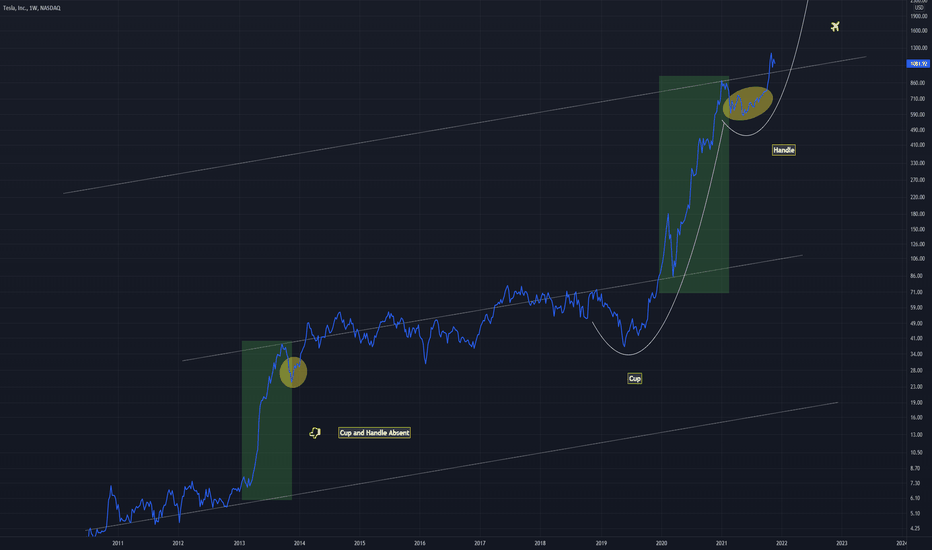
Task: Click the 2018 label on the time axis
Action: pos(540,543)
